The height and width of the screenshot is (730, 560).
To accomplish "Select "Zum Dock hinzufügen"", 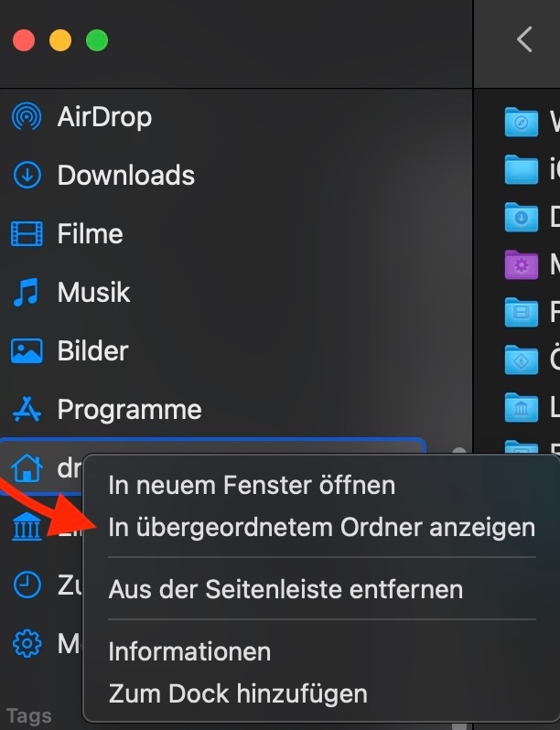I will [238, 693].
